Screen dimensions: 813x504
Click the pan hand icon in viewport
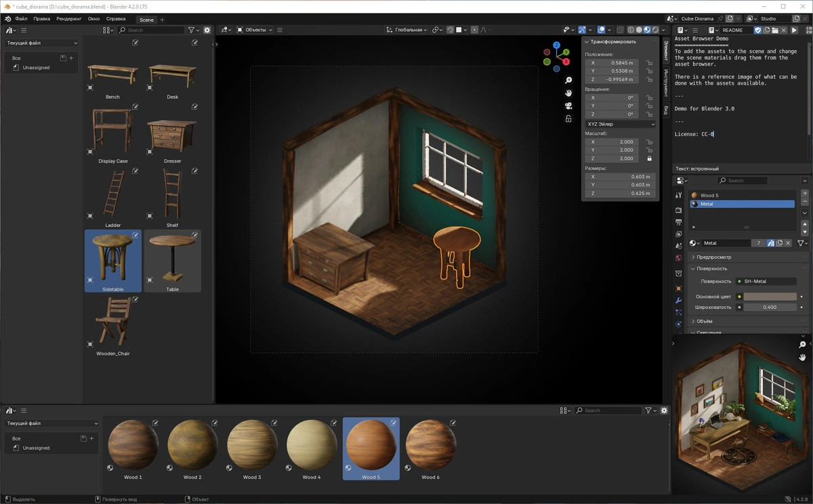coord(568,93)
